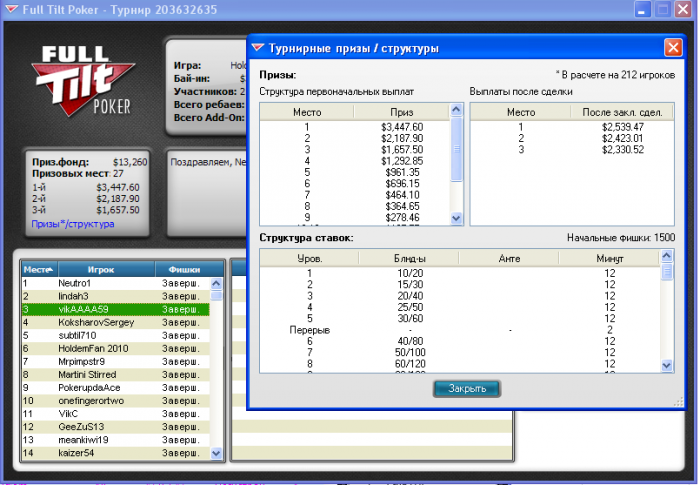The width and height of the screenshot is (700, 485).
Task: Select player HoldemFan 2010 row
Action: [x=116, y=348]
